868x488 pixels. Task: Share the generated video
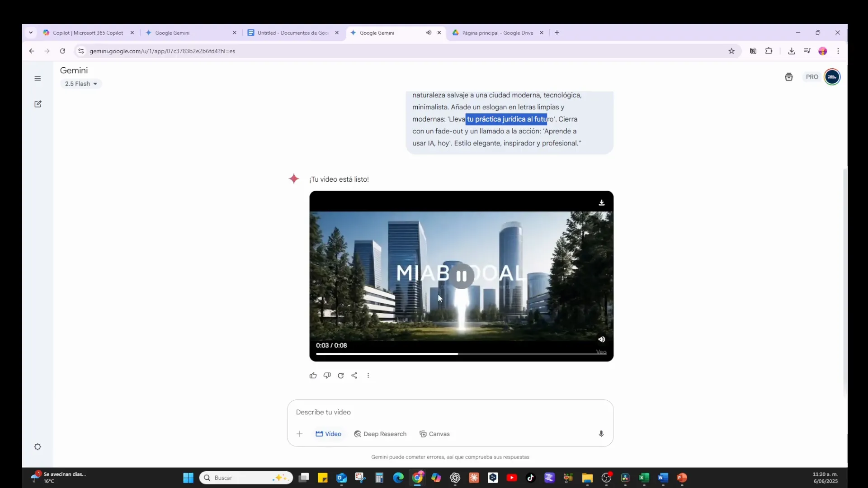point(354,375)
